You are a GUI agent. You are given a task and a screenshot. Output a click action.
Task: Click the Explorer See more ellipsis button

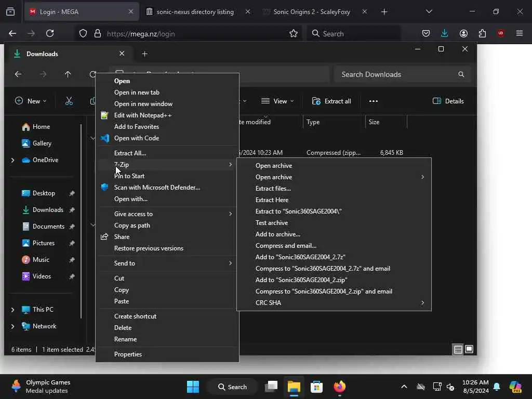(x=373, y=101)
